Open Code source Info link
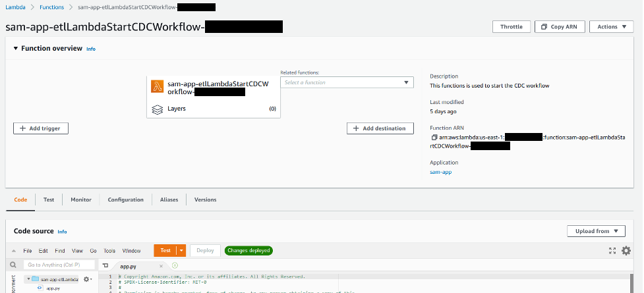The width and height of the screenshot is (644, 293). pyautogui.click(x=62, y=232)
